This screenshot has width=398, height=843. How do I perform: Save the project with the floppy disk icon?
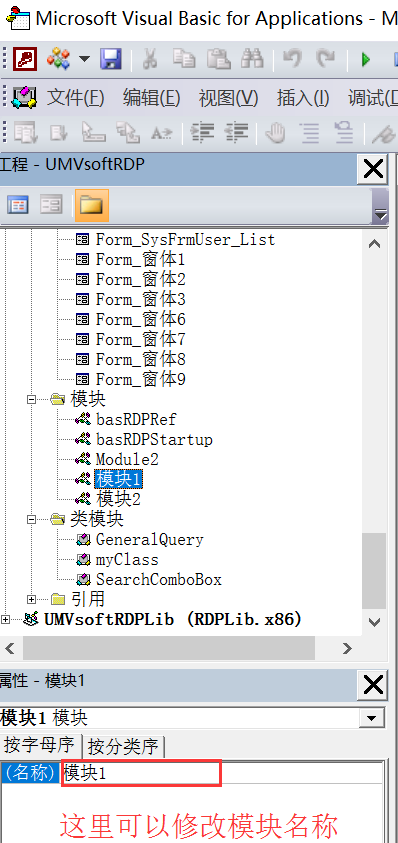pyautogui.click(x=111, y=59)
